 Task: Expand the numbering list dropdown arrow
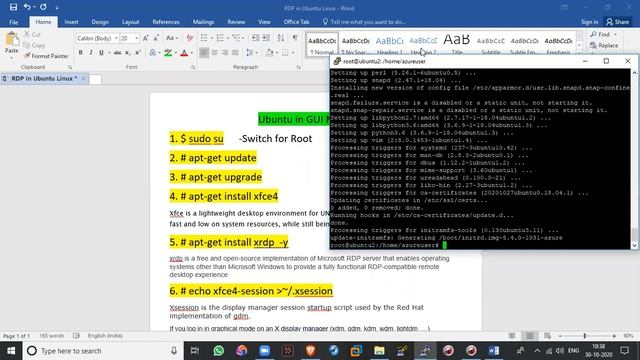(x=228, y=38)
